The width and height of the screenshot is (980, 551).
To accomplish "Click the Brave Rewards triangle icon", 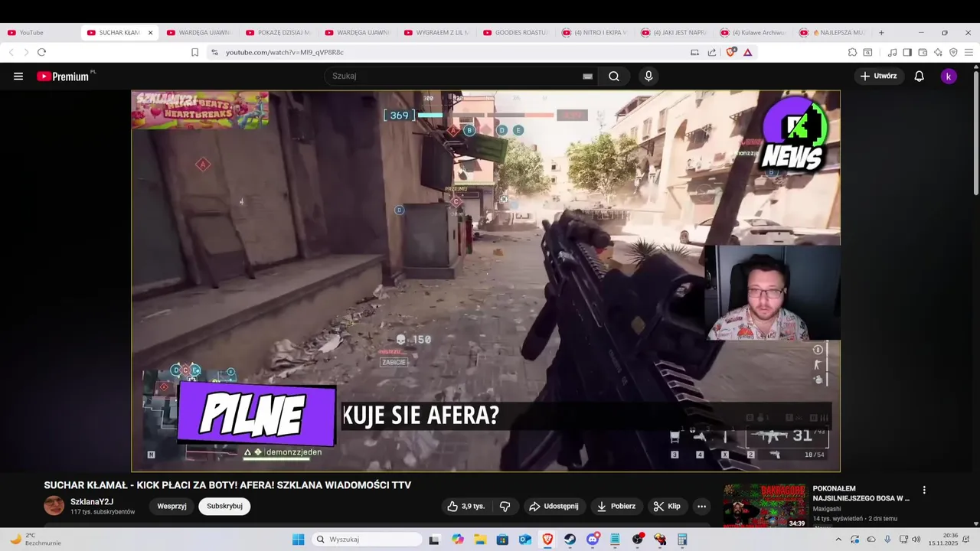I will [x=747, y=52].
